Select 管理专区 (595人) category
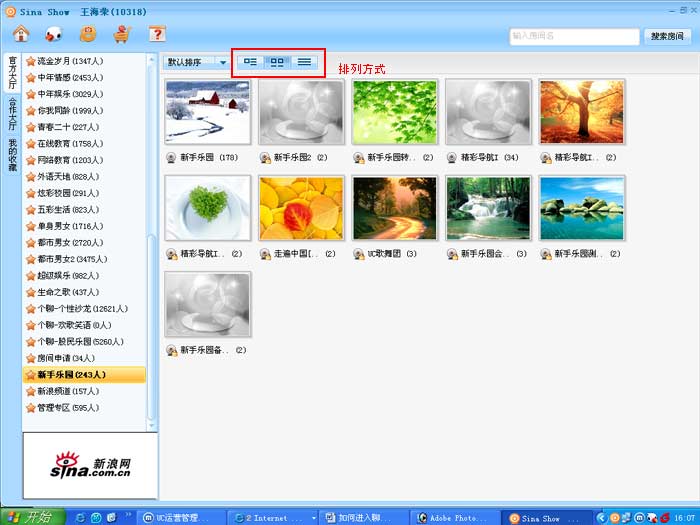 84,408
